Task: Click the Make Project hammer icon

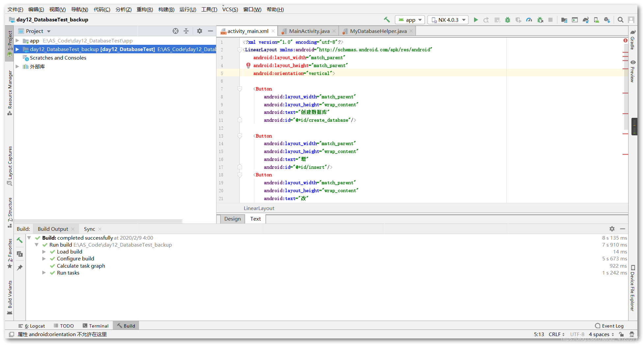Action: click(x=387, y=20)
